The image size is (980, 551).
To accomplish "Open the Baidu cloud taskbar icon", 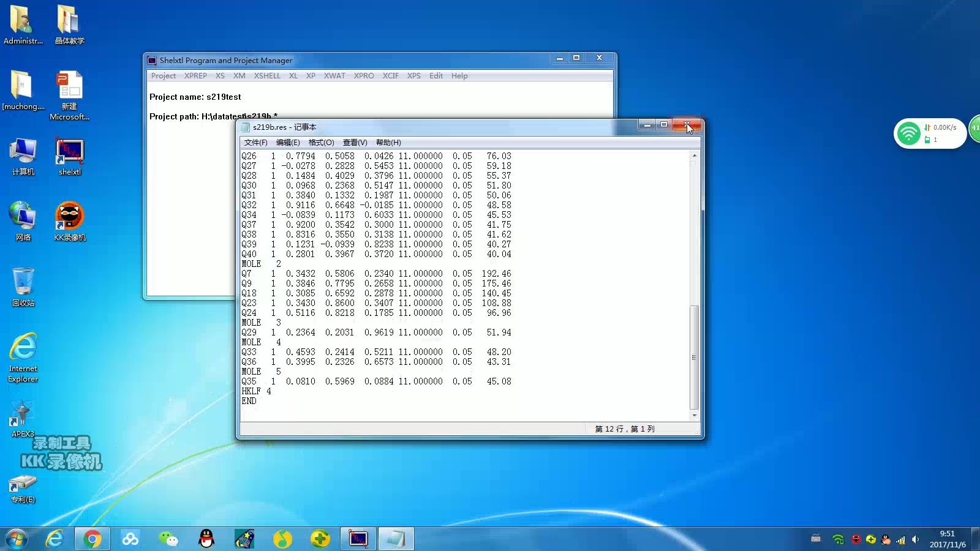I will coord(130,539).
